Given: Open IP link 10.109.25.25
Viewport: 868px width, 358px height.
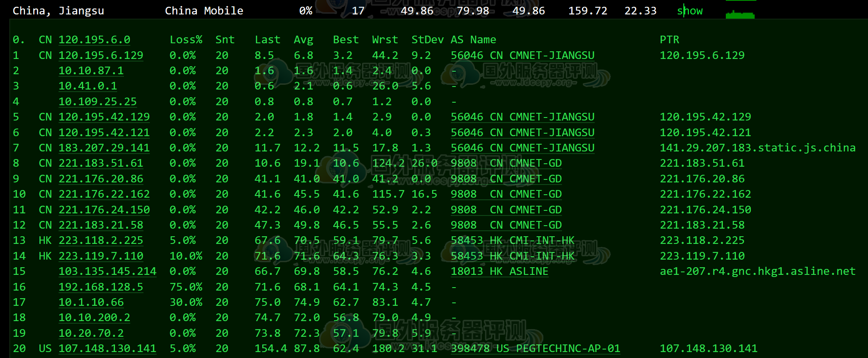Looking at the screenshot, I should (x=98, y=102).
